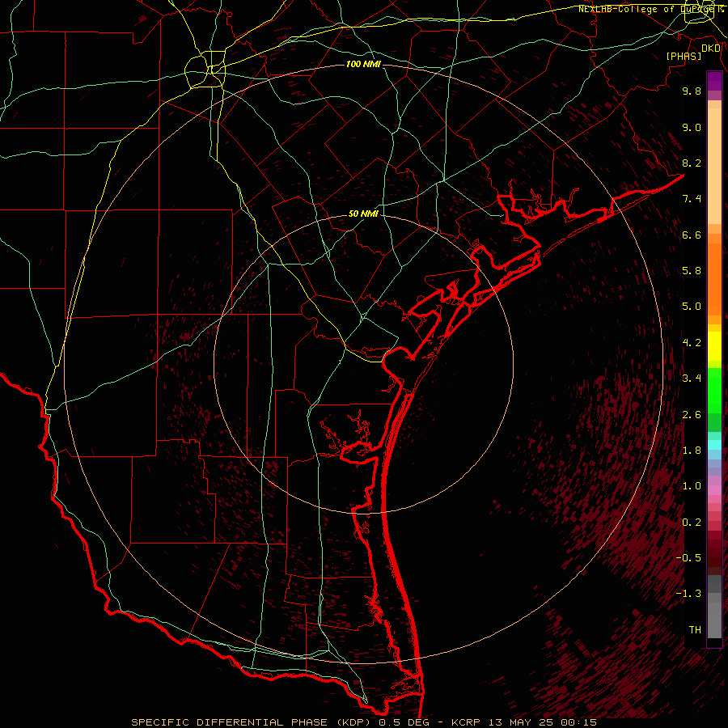
Task: Click the pink band of the color bar
Action: pos(714,490)
